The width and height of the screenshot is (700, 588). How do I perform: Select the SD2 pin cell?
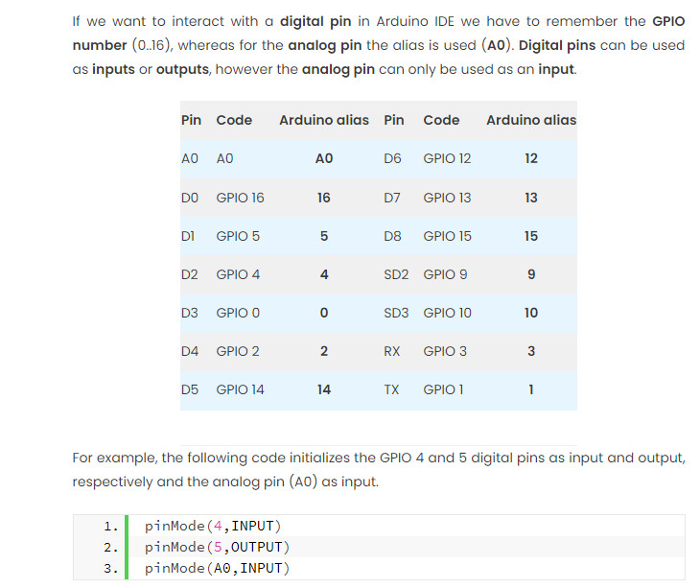pos(396,274)
